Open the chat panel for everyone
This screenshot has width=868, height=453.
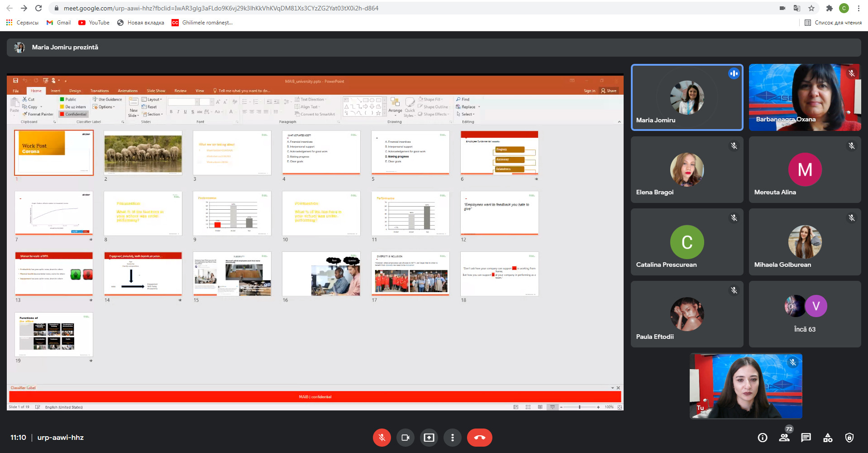806,438
